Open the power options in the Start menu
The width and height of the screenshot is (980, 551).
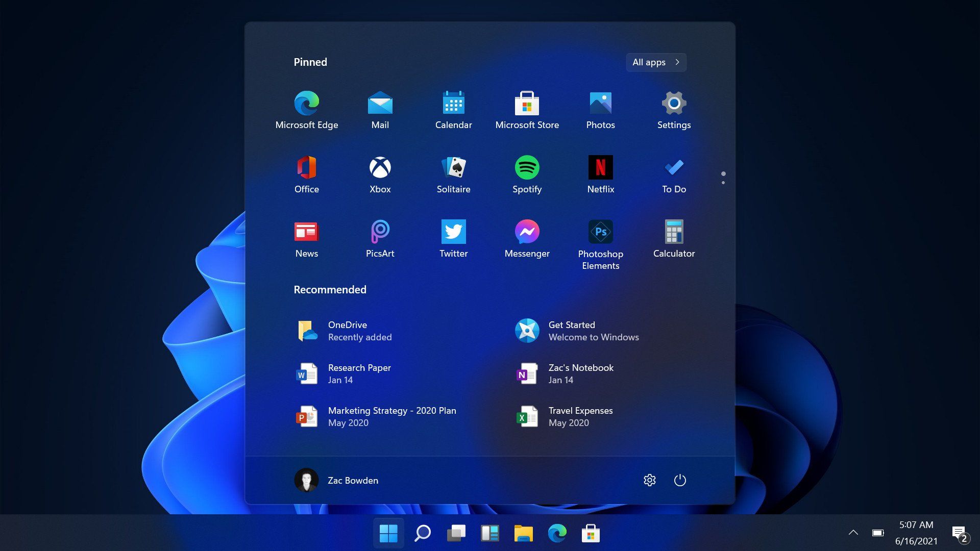click(680, 480)
